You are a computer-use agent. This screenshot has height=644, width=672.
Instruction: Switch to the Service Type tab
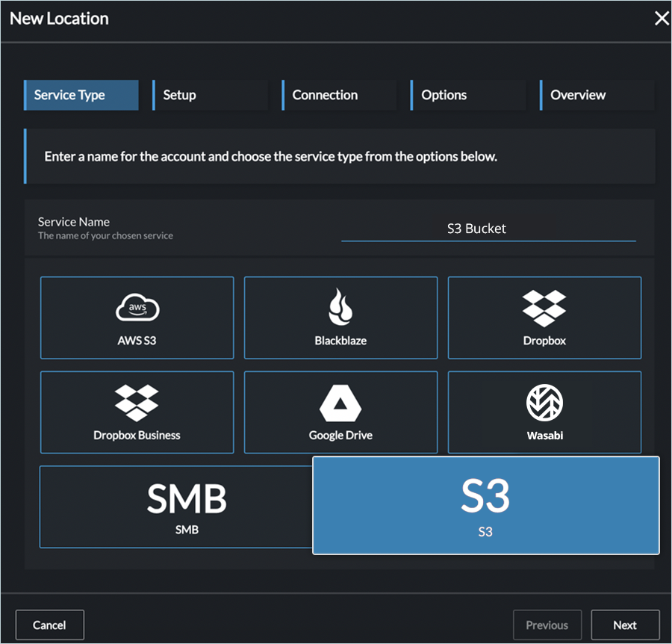pyautogui.click(x=81, y=96)
